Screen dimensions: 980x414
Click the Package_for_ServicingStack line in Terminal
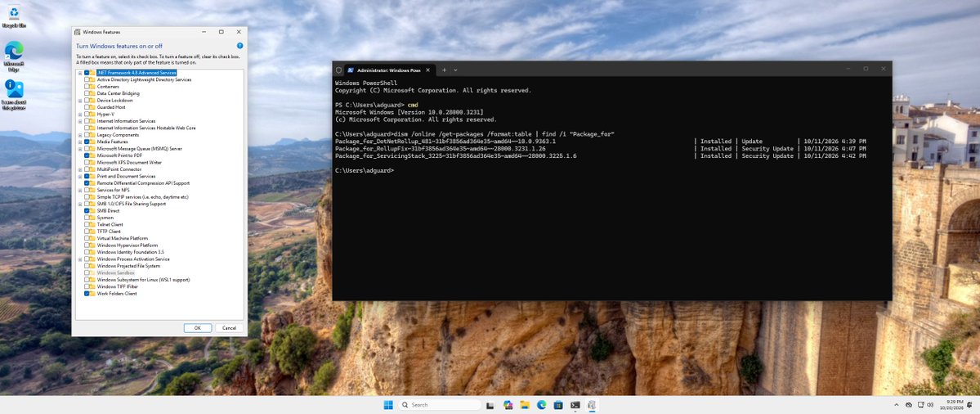pos(601,155)
